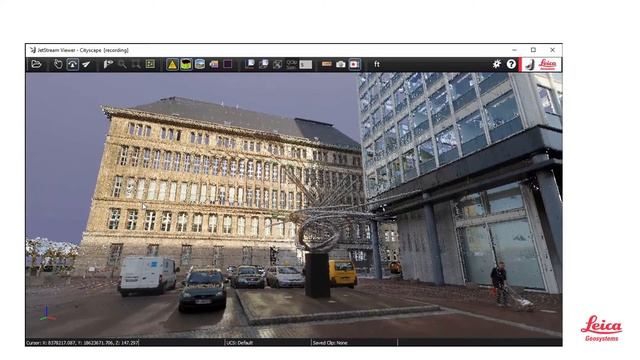Toggle the green cylinder point cloud view
This screenshot has width=640, height=360.
(x=186, y=64)
